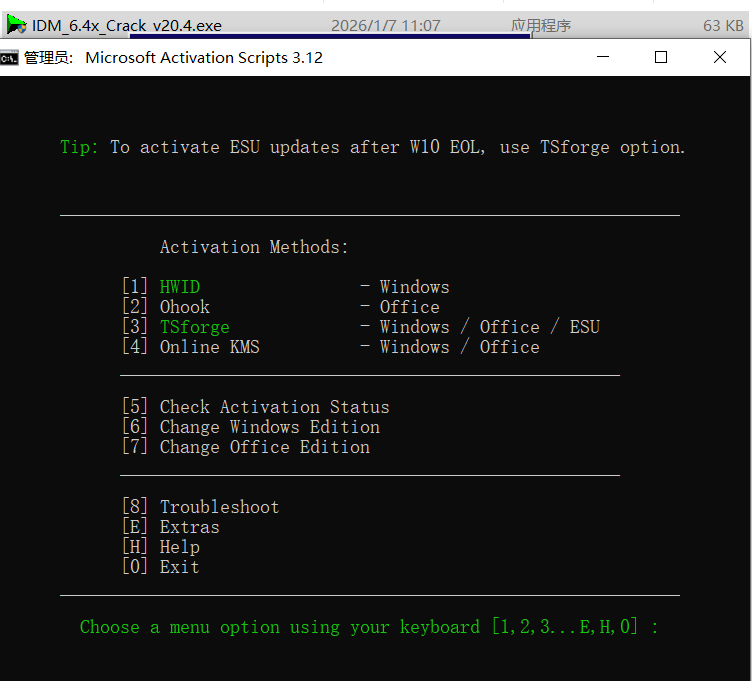Viewport: 752px width, 681px height.
Task: Click the Ohook menu option
Action: coord(185,307)
